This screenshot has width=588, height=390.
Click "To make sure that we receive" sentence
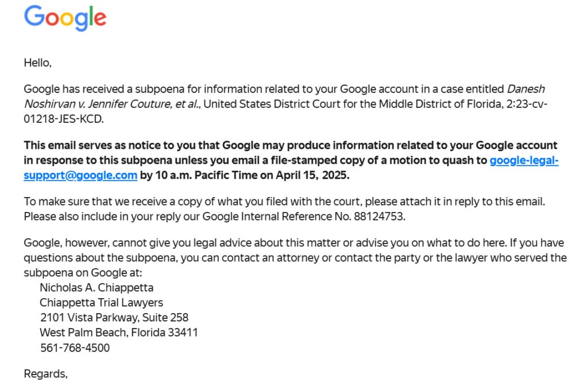tap(285, 202)
